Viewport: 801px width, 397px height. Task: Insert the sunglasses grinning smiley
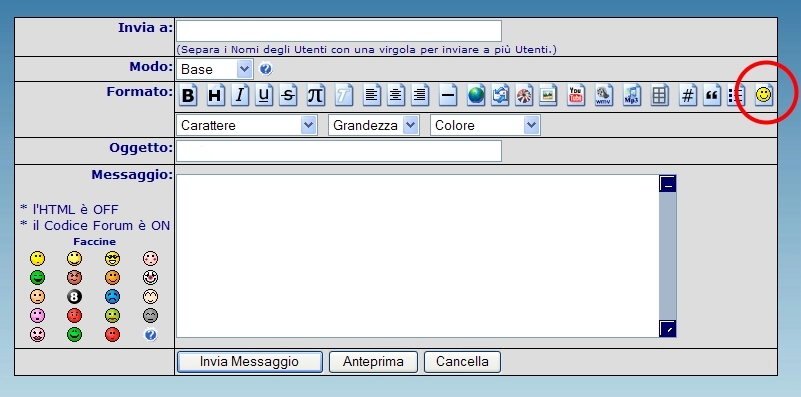(112, 259)
